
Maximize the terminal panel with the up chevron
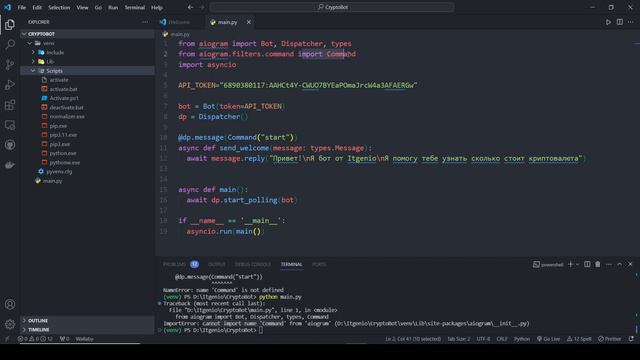tap(620, 264)
